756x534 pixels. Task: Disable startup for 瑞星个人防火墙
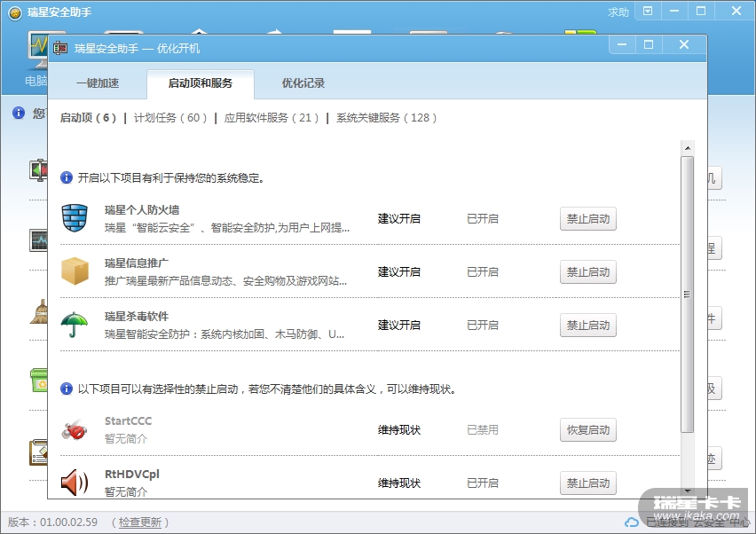click(x=587, y=219)
